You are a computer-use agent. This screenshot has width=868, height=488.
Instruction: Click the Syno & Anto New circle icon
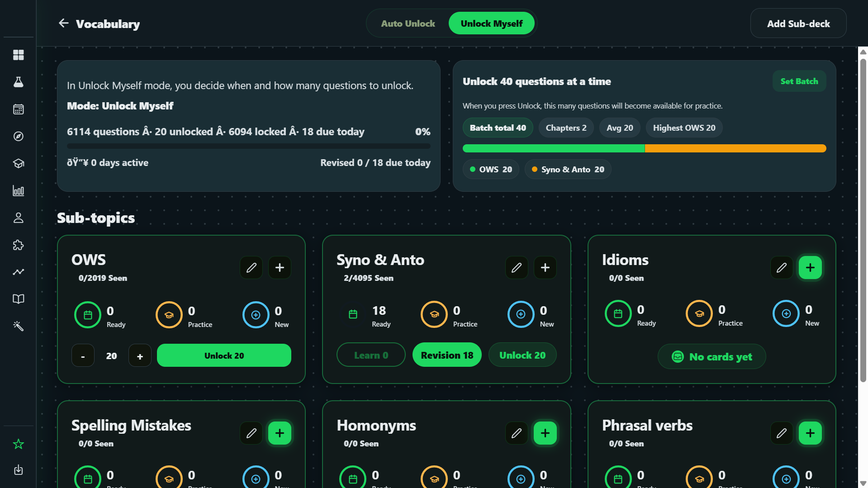521,314
